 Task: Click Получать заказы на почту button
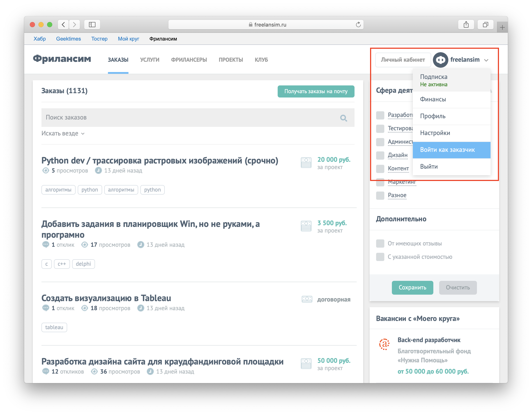(x=316, y=91)
